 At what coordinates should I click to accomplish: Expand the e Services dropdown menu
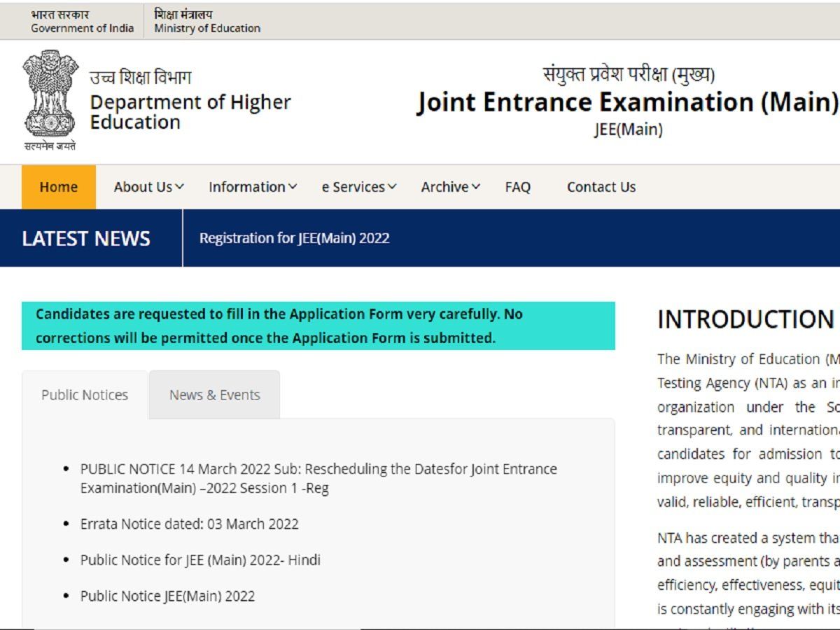[359, 187]
